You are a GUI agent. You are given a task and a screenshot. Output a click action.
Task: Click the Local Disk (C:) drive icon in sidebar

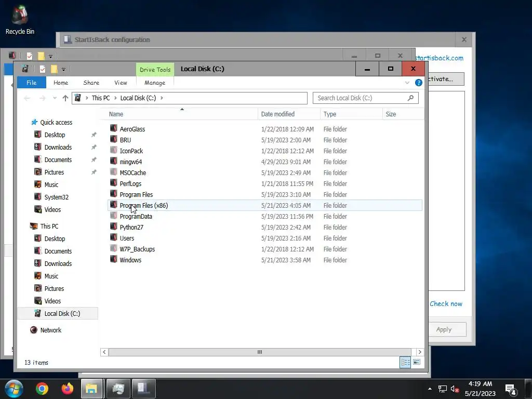click(38, 313)
